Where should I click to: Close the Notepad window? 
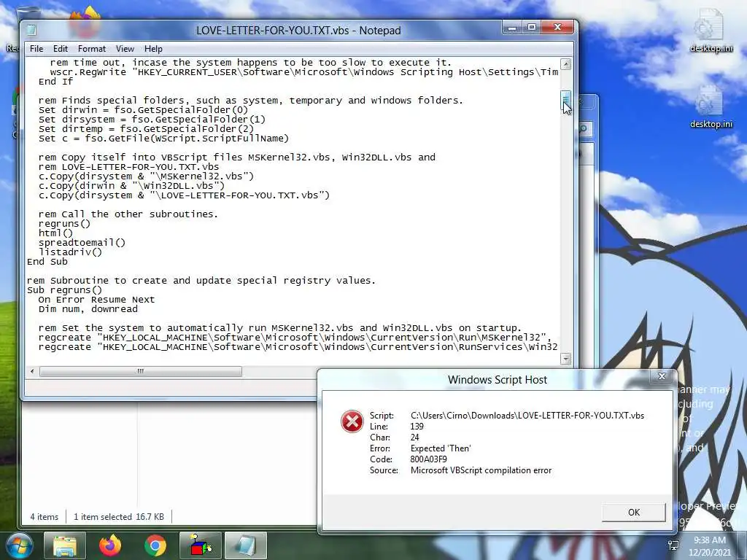click(x=557, y=28)
